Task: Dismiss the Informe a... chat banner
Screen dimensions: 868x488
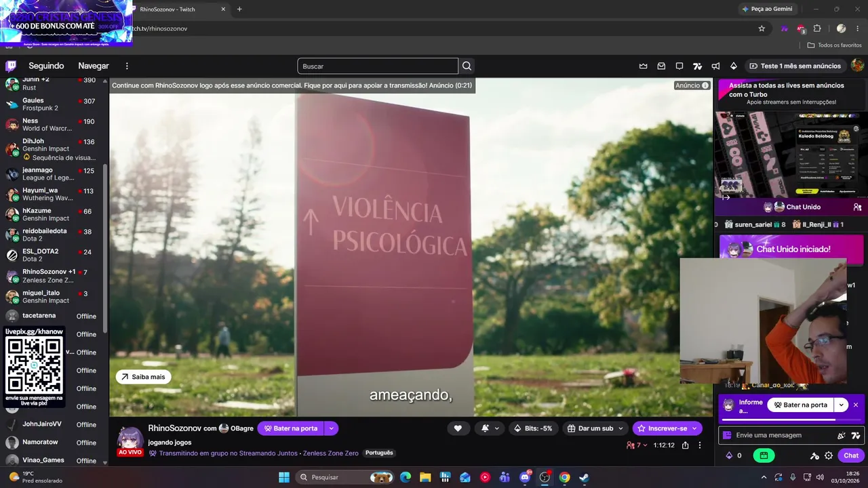Action: point(856,405)
